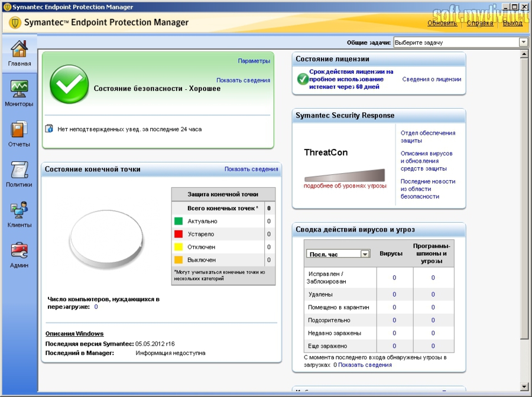This screenshot has height=397, width=532.
Task: Click the Выход logout link
Action: click(x=512, y=23)
